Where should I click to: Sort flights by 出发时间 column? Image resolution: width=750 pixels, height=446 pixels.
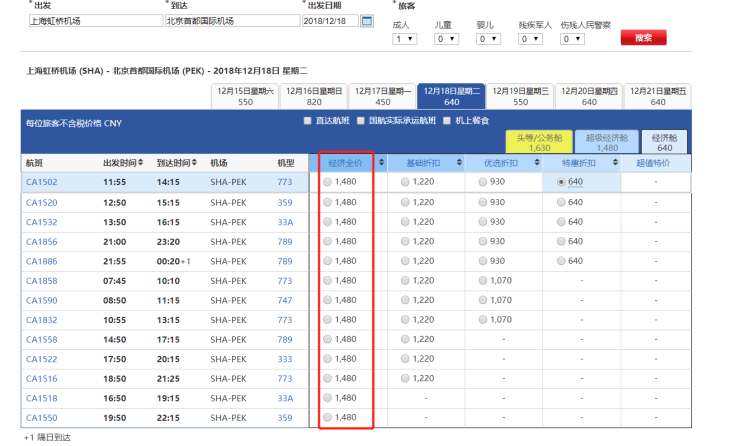(x=143, y=162)
